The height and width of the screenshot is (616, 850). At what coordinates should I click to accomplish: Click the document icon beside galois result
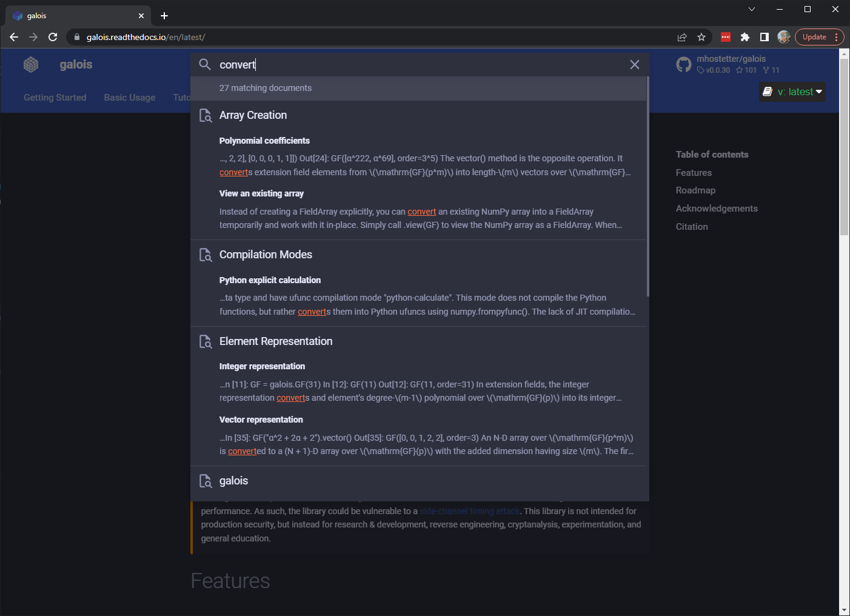(x=206, y=480)
